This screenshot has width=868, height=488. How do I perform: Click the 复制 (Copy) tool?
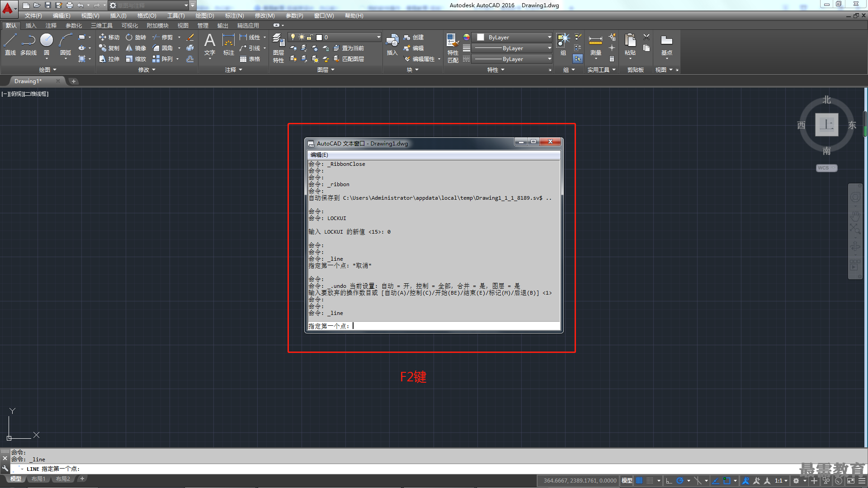[x=109, y=48]
